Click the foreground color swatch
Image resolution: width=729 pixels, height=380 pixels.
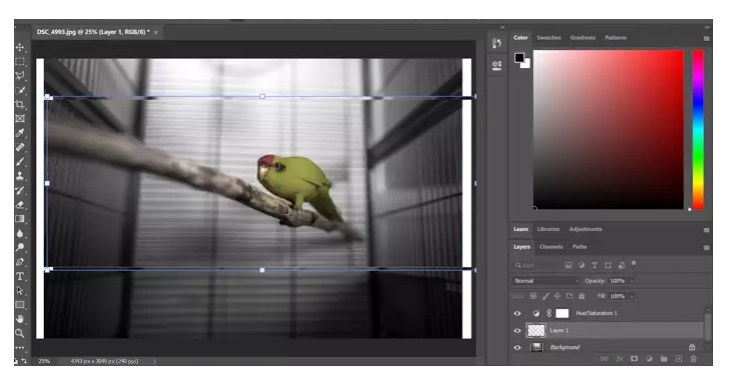pyautogui.click(x=519, y=58)
